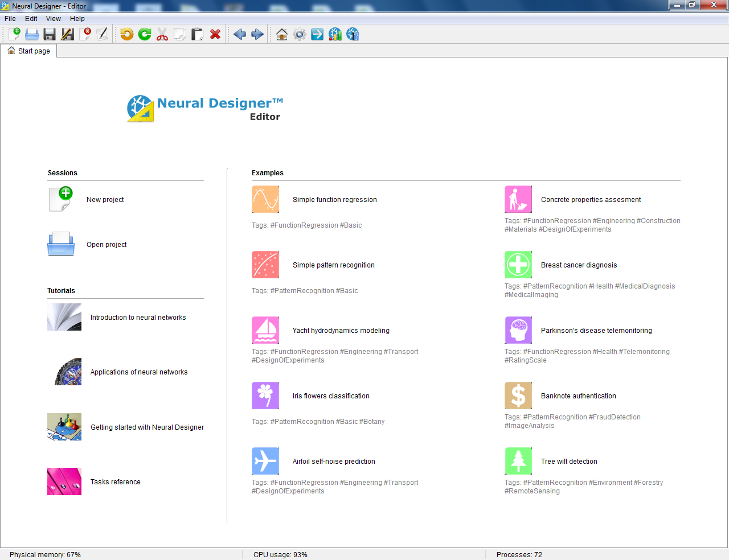Screen dimensions: 729x560
Task: Click New project link in Sessions
Action: pos(105,200)
